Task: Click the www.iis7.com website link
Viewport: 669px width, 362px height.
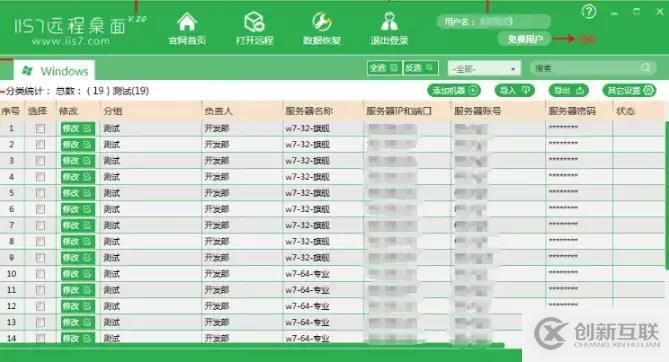Action: pos(71,41)
